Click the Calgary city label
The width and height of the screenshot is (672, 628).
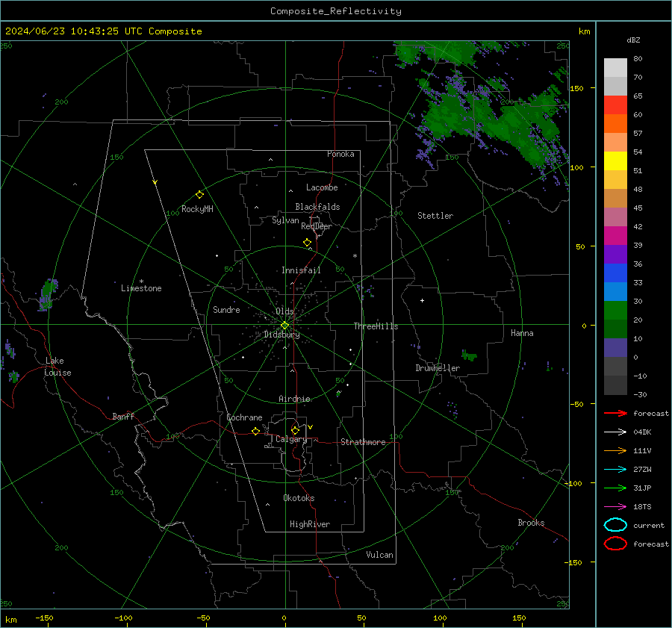(291, 439)
